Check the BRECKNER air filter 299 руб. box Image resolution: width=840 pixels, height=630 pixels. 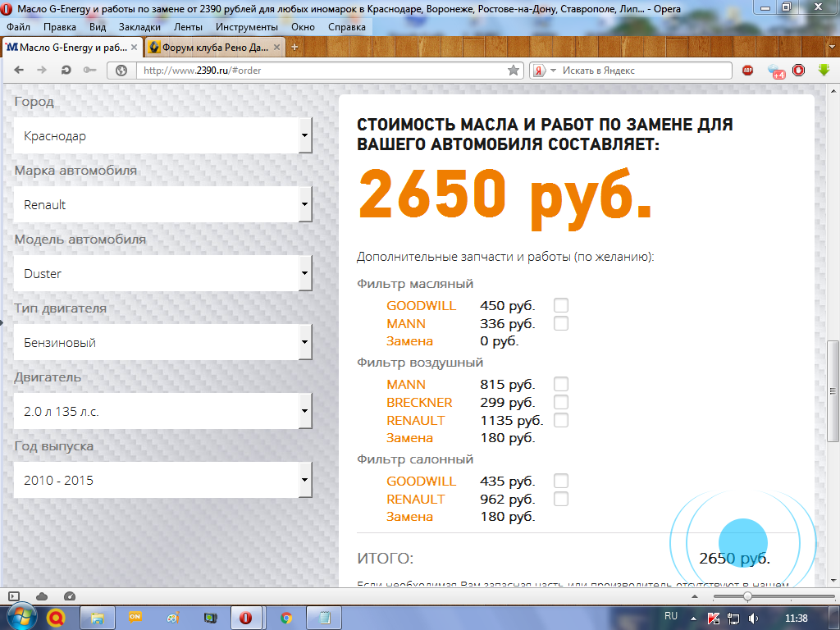tap(561, 402)
